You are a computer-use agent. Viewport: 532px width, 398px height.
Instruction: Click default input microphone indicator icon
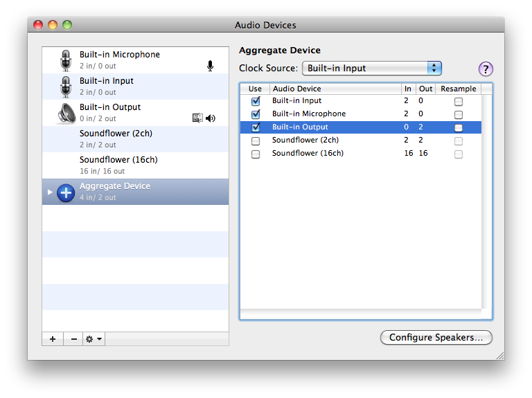[x=210, y=66]
